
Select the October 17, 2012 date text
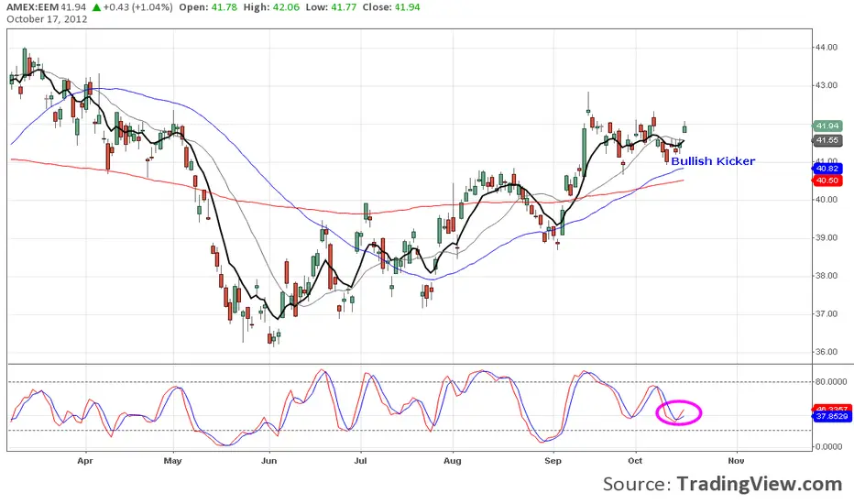pos(47,19)
